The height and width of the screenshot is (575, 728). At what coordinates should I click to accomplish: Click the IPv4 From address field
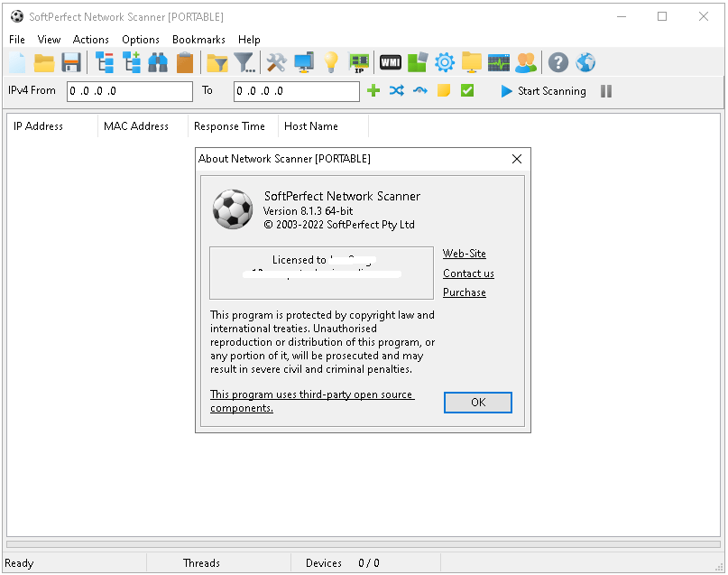tap(130, 91)
